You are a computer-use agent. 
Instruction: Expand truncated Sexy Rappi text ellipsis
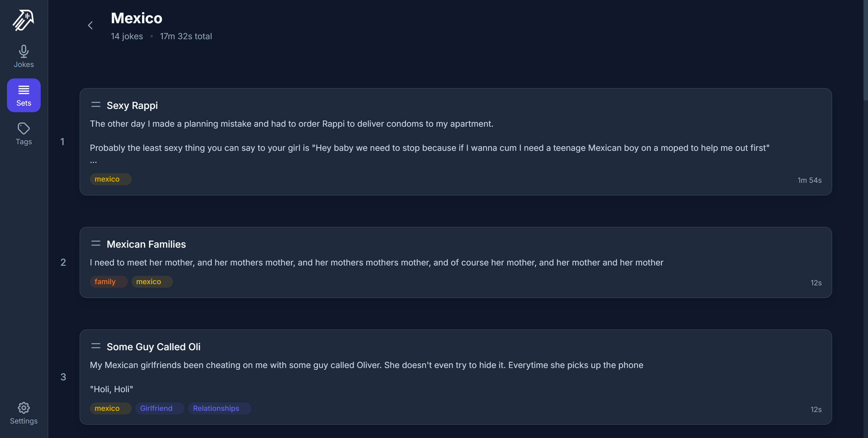click(93, 161)
